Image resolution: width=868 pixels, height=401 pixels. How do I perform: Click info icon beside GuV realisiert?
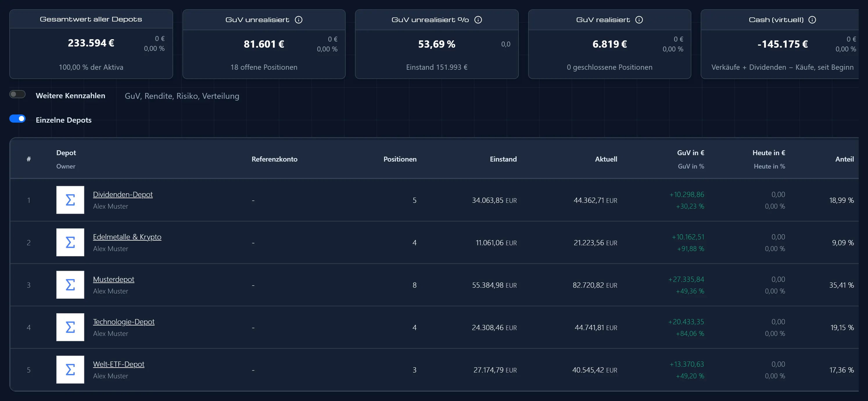click(639, 20)
